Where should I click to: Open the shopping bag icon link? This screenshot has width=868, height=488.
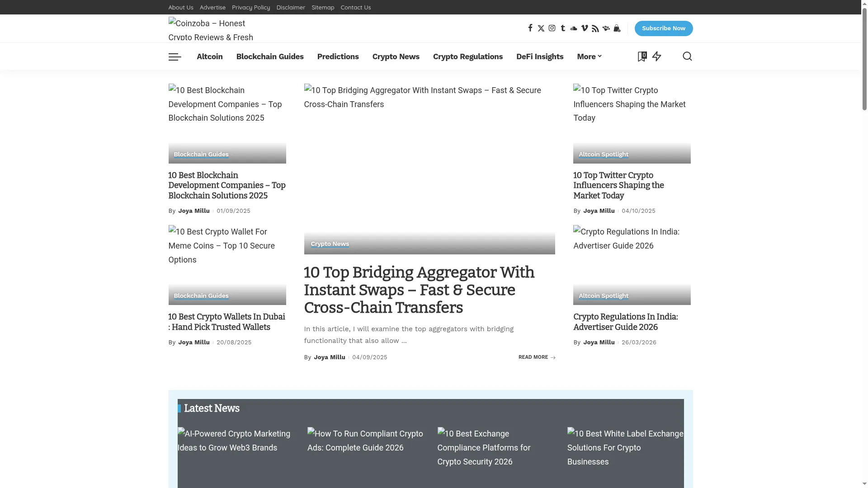(x=617, y=28)
